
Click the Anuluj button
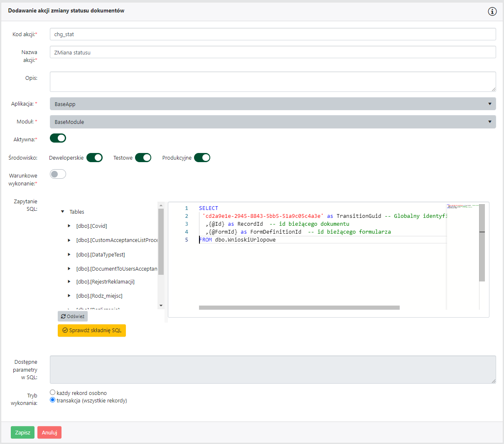(49, 432)
